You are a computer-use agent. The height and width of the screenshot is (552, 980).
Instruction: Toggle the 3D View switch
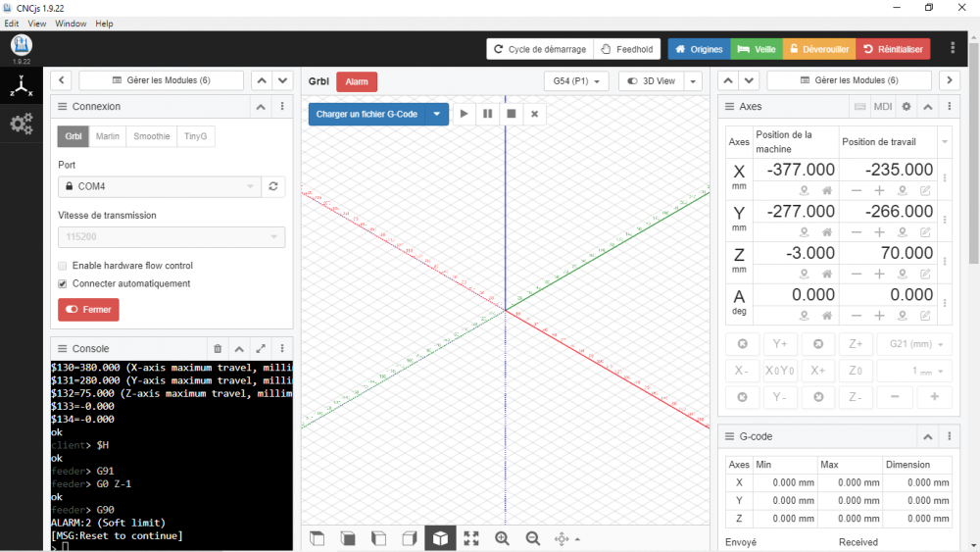point(652,81)
